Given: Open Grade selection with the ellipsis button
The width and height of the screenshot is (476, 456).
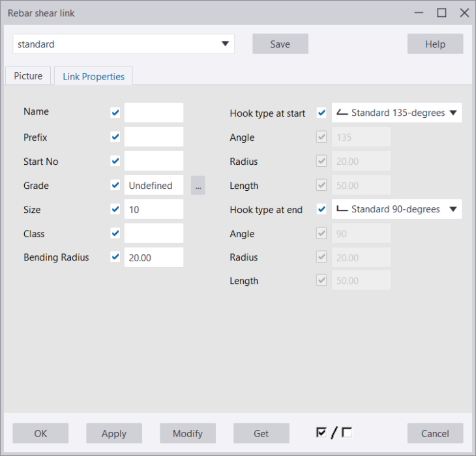Looking at the screenshot, I should point(198,186).
